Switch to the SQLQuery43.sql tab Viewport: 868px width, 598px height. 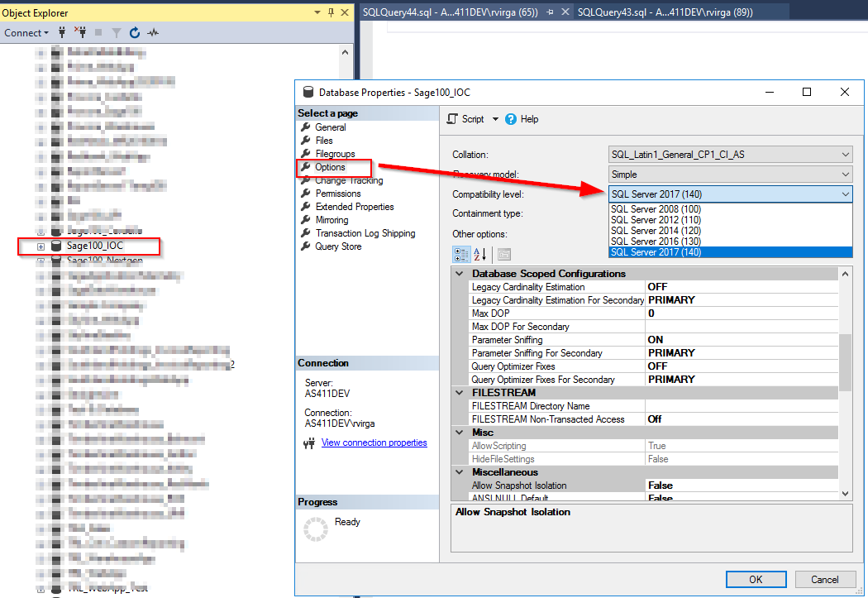[x=665, y=12]
